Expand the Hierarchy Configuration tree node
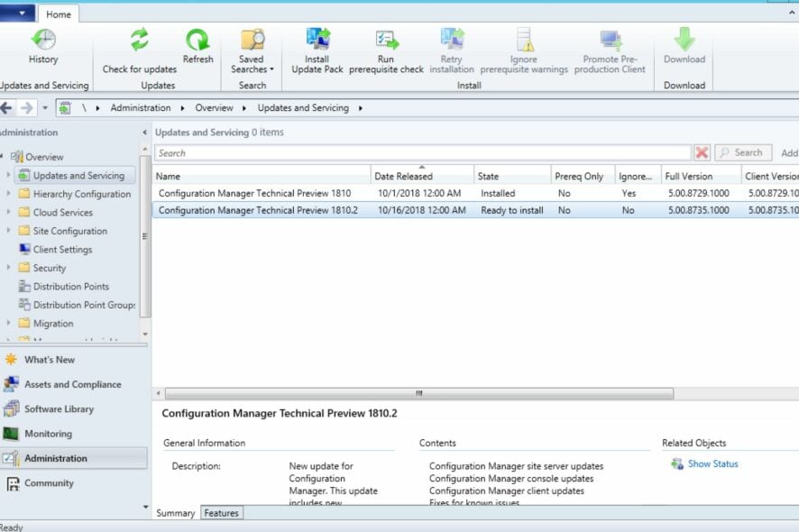This screenshot has width=799, height=532. point(7,194)
